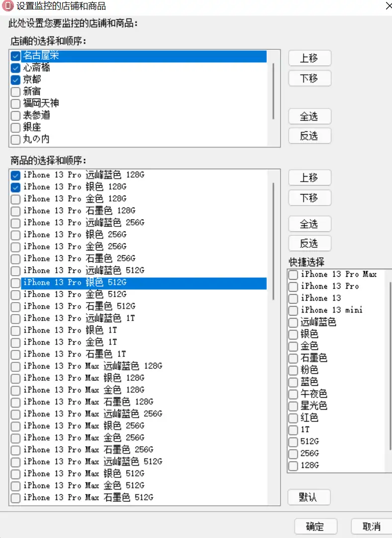This screenshot has height=538, width=392.
Task: Select row iPhone 13 Pro Max 石墨色 512G
Action: [x=138, y=498]
